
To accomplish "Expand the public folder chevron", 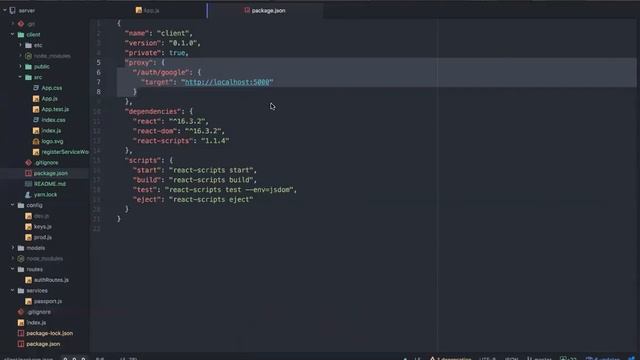I will pyautogui.click(x=20, y=66).
